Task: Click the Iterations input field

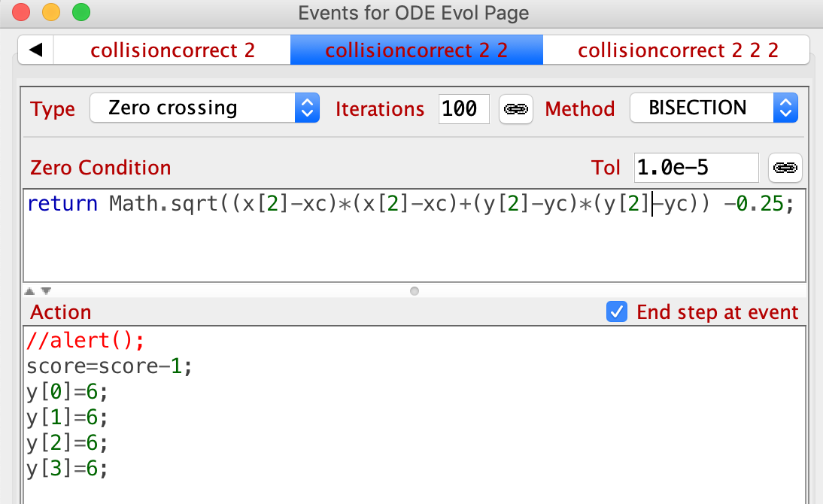Action: [463, 109]
